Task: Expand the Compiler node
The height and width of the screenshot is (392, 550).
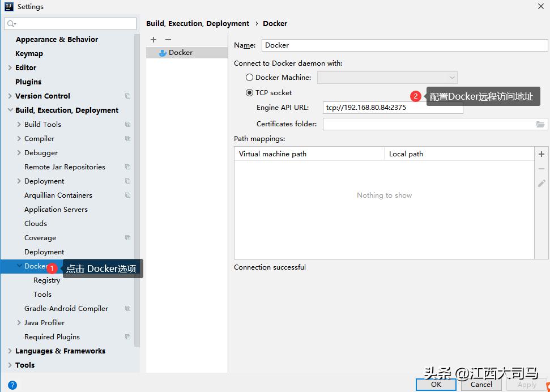Action: 19,139
